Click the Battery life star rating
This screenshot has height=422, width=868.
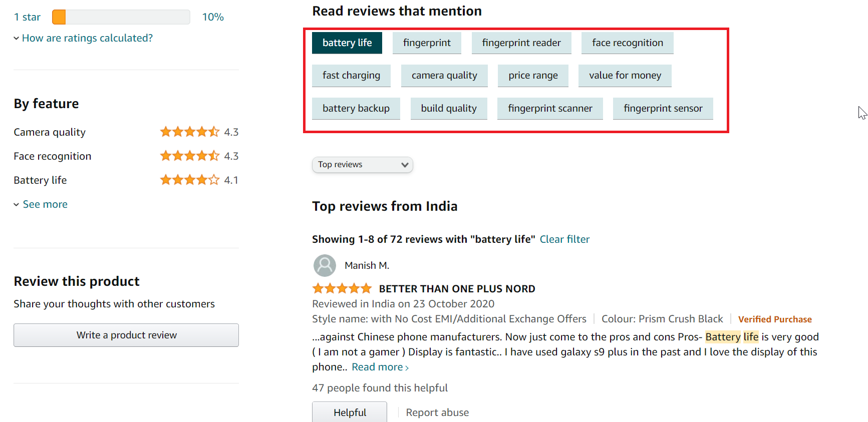coord(189,180)
